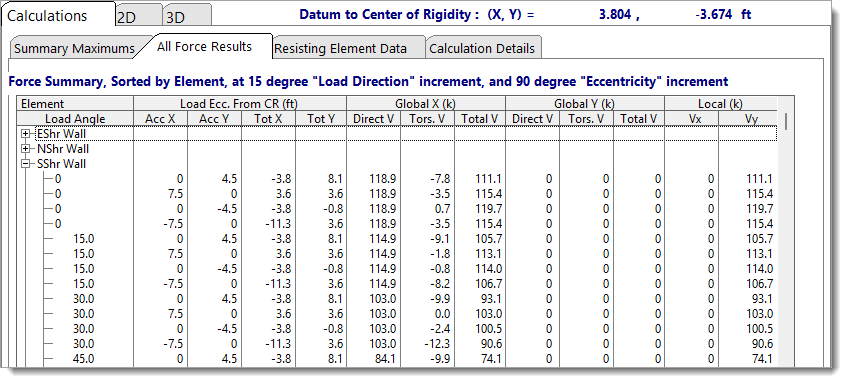Screen dimensions: 847x383
Task: Select the All Force Results tab
Action: (204, 47)
